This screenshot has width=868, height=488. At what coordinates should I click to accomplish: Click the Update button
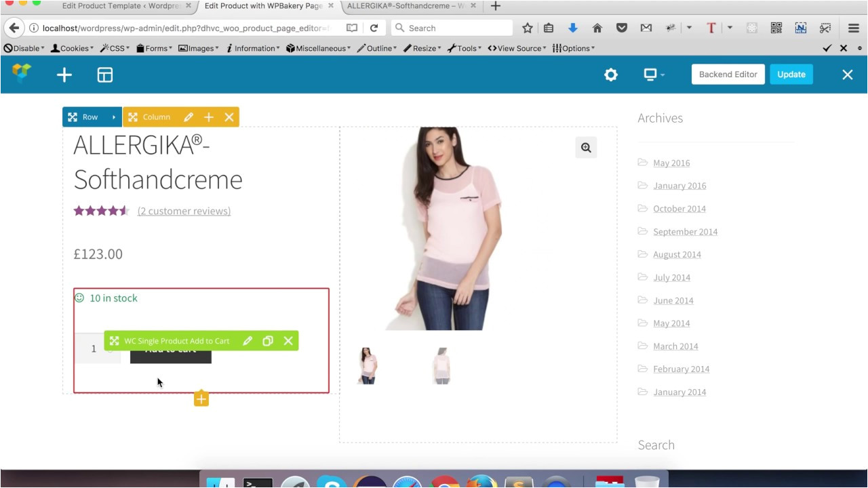click(791, 75)
